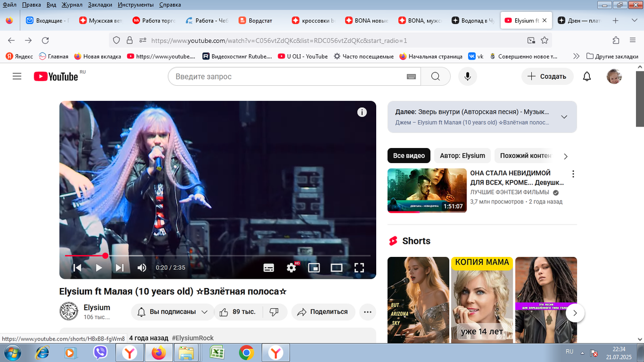
Task: Open the КОПИЯ МАМА short
Action: click(481, 300)
